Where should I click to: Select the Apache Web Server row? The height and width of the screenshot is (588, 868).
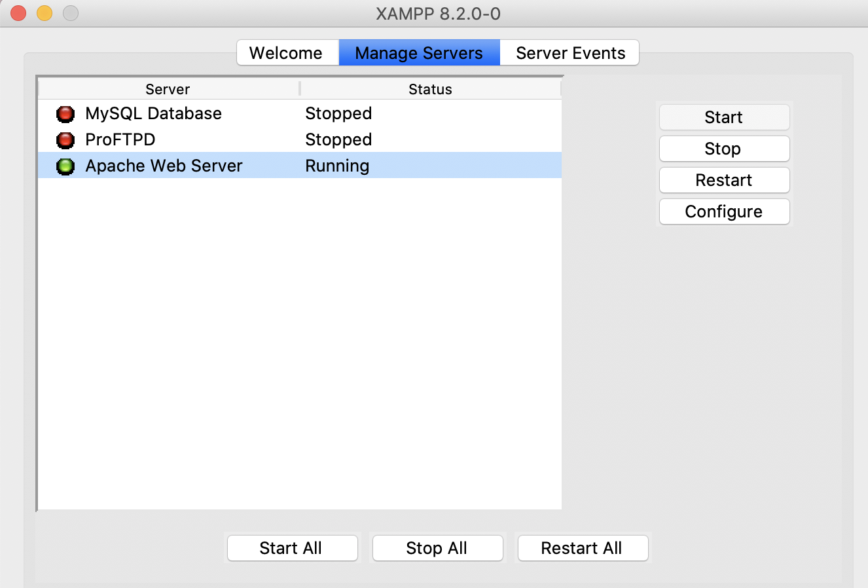pos(300,166)
